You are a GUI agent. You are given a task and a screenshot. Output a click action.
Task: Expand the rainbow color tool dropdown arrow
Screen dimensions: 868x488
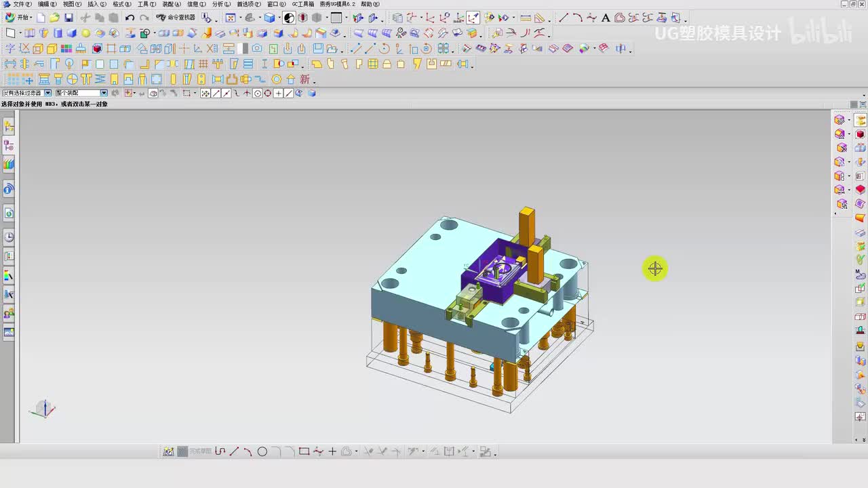point(594,49)
